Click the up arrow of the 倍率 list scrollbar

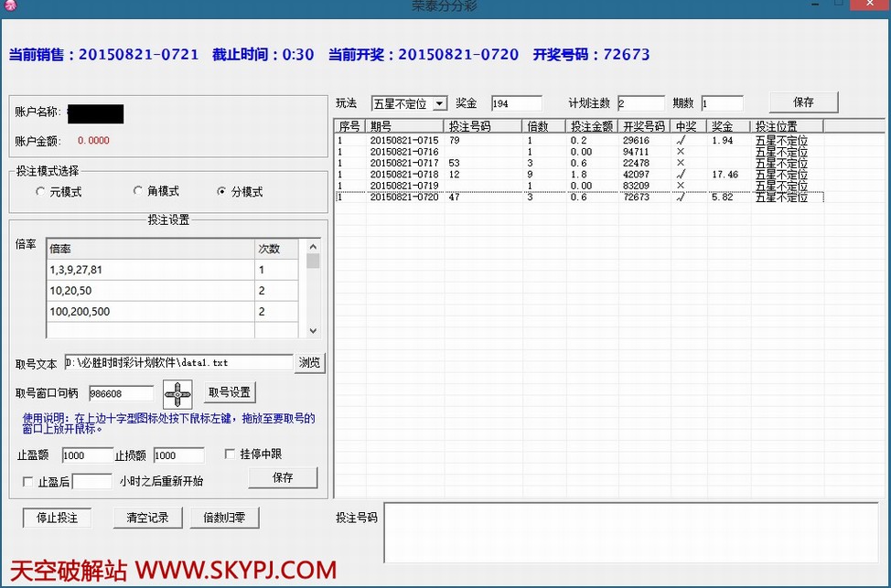(314, 247)
